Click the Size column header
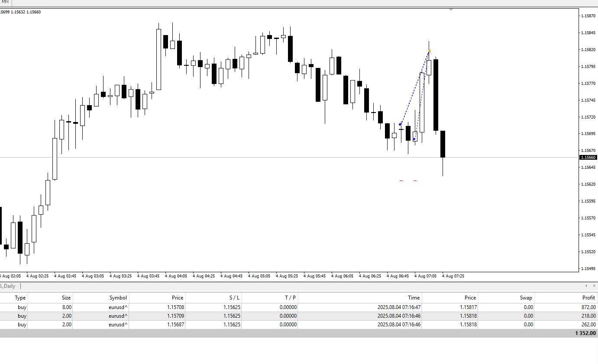The image size is (598, 364). tap(66, 298)
